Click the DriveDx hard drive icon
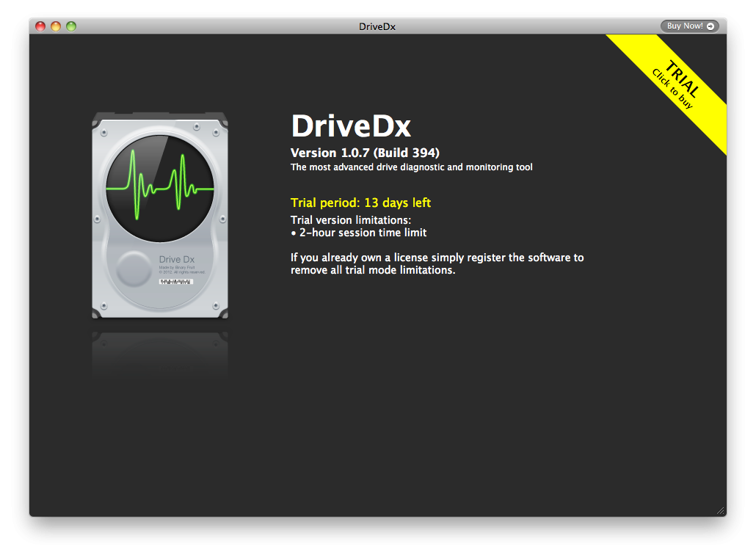The height and width of the screenshot is (557, 756). pos(160,216)
